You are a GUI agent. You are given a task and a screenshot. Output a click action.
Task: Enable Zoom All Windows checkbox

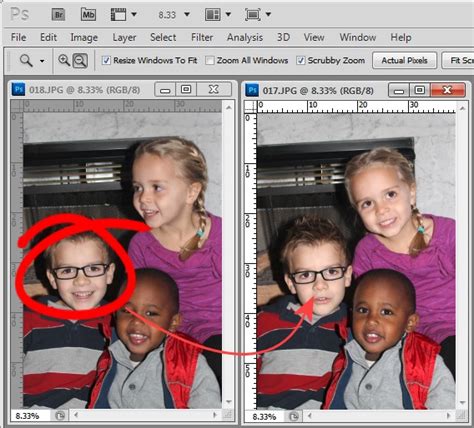tap(210, 60)
